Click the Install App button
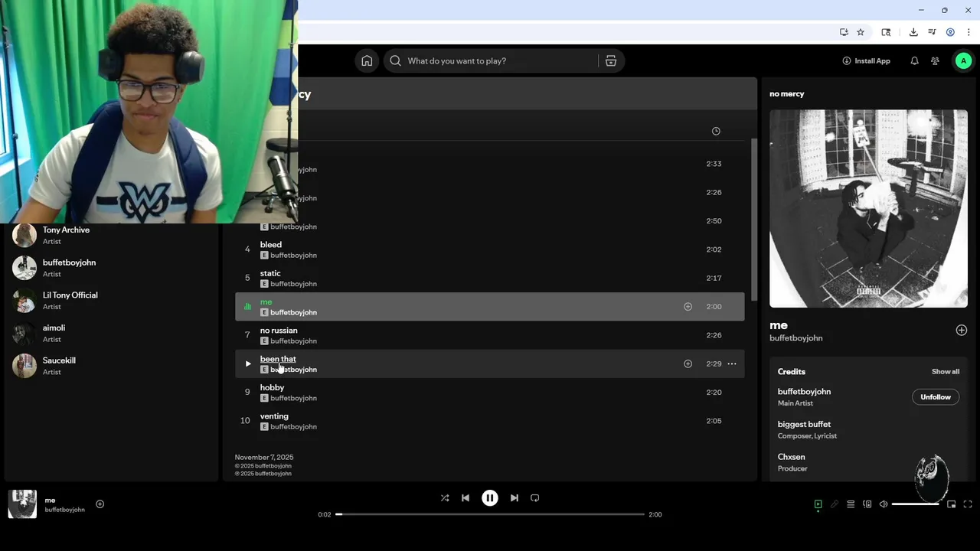The image size is (980, 551). (x=866, y=61)
